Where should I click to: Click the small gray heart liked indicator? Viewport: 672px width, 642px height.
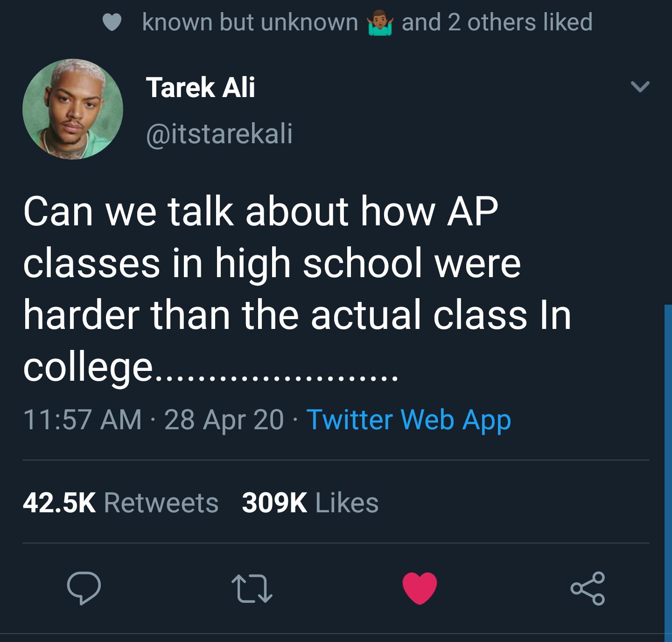[112, 23]
